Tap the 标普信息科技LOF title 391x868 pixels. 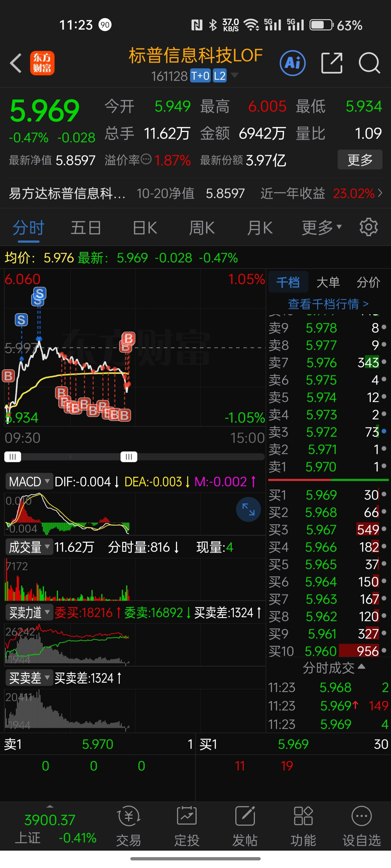tap(195, 55)
